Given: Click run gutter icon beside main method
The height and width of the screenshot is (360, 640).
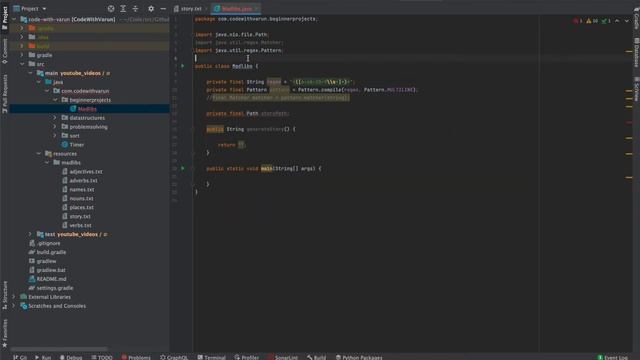Looking at the screenshot, I should [x=183, y=168].
